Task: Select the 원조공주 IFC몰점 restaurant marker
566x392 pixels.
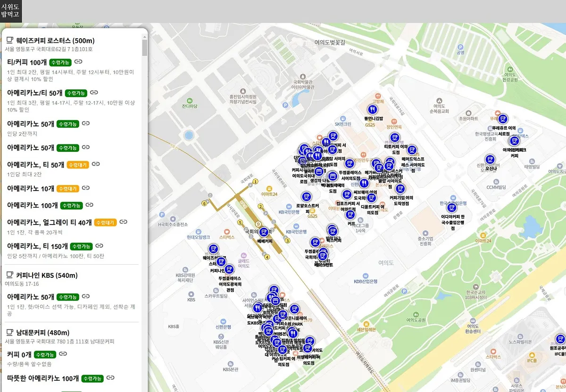Action: [560, 339]
